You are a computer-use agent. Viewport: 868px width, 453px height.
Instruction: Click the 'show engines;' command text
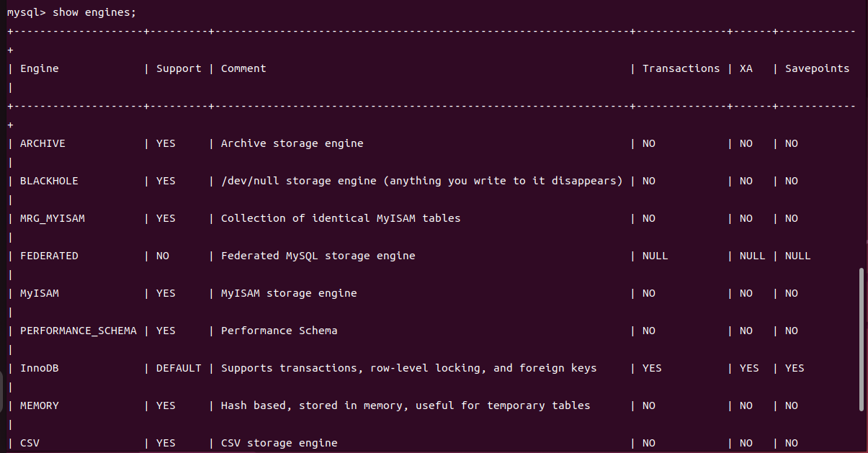pos(94,12)
